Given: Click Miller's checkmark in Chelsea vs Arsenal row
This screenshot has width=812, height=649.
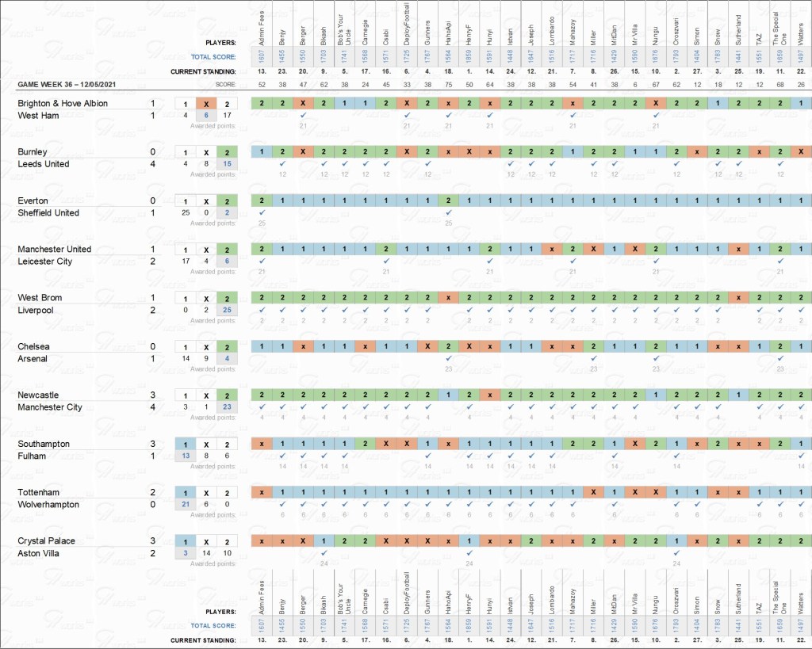Looking at the screenshot, I should tap(592, 358).
